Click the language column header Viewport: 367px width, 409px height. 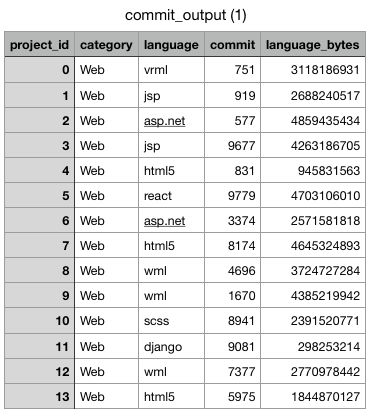click(x=171, y=44)
